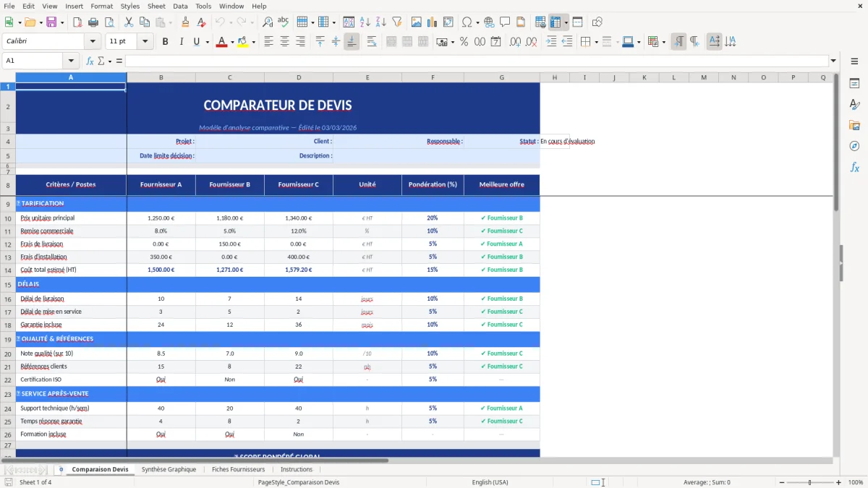This screenshot has width=868, height=488.
Task: Open the font name dropdown
Action: pos(92,41)
